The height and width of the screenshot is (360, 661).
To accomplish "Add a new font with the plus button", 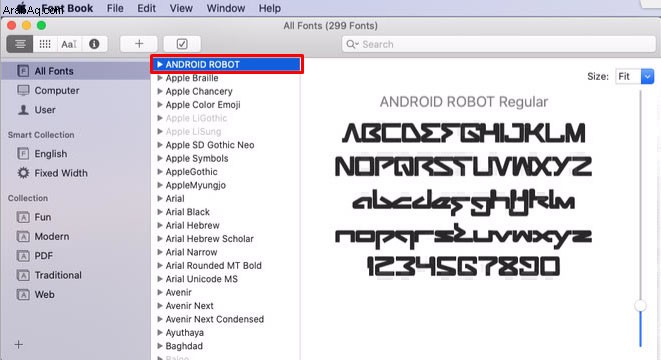I will (139, 43).
